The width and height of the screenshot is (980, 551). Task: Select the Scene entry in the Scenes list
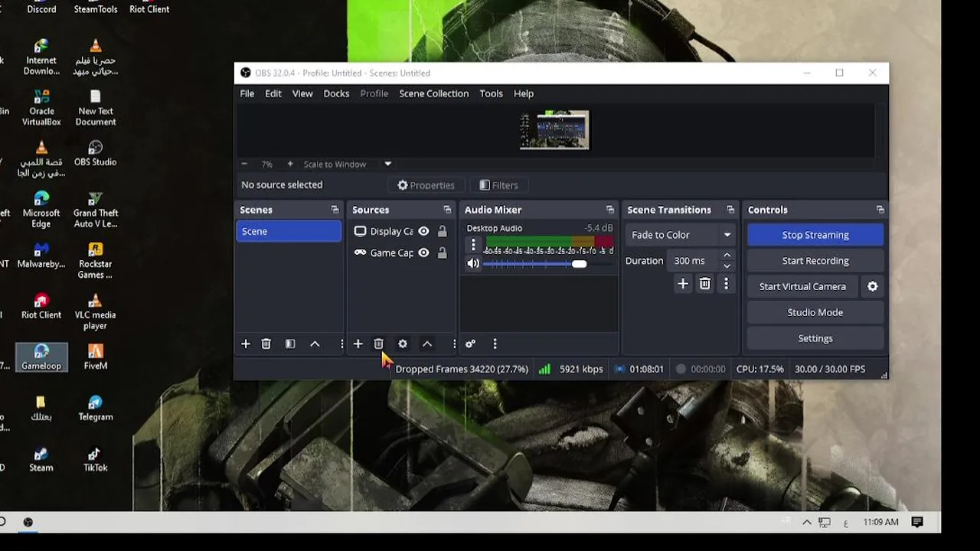pos(289,231)
